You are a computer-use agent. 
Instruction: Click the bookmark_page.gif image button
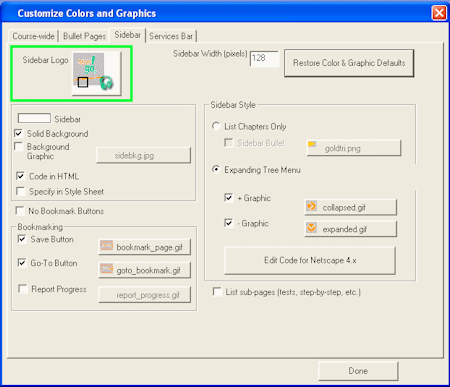point(144,247)
